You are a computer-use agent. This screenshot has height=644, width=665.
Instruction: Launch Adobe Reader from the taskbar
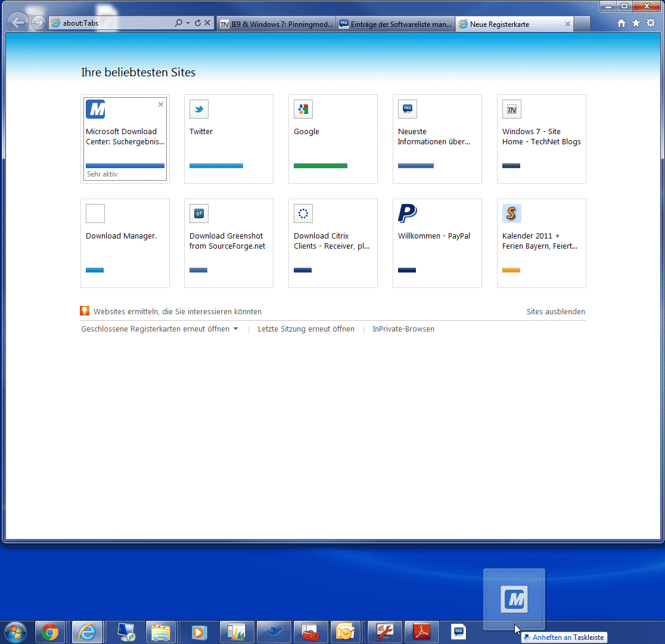[421, 633]
